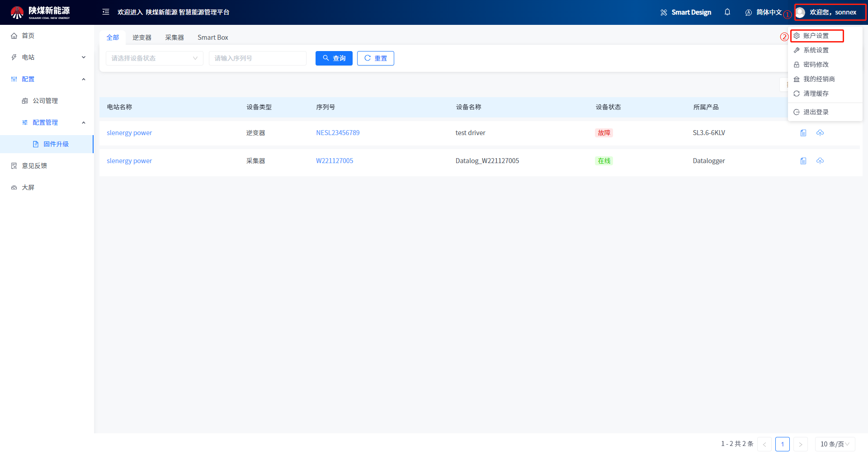The width and height of the screenshot is (868, 455).
Task: Switch to the 逆变器 tab
Action: click(142, 38)
